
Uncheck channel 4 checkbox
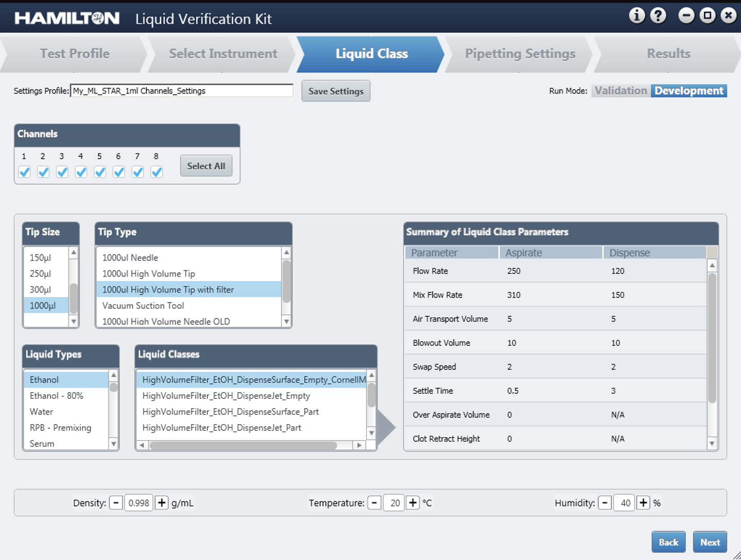point(81,172)
